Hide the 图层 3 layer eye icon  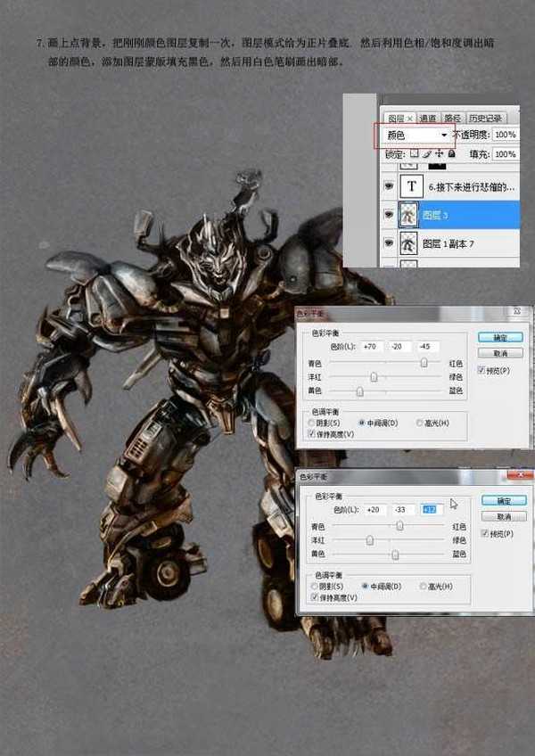(x=387, y=215)
